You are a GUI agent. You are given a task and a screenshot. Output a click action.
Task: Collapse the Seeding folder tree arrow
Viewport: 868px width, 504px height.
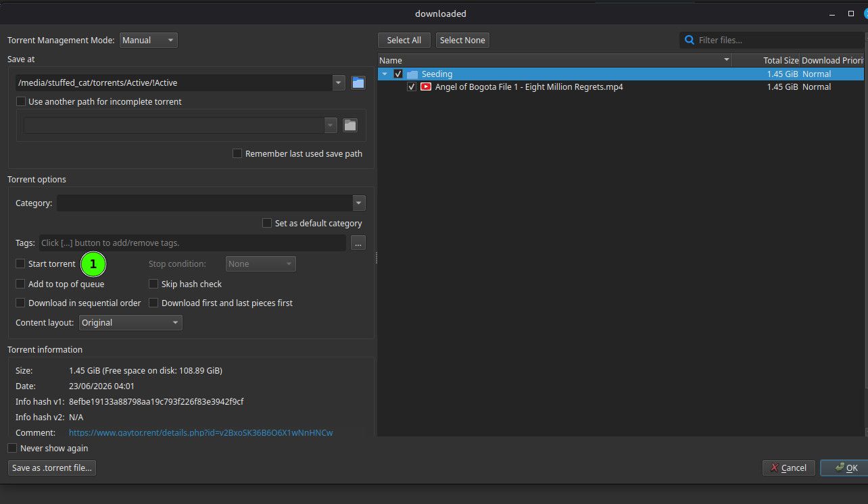[x=385, y=74]
